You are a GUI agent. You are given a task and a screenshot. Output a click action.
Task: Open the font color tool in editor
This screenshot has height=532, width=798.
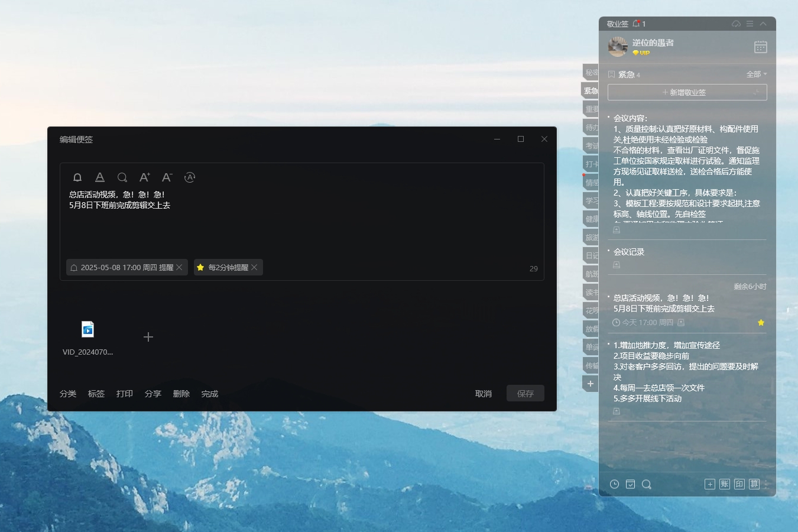(100, 177)
